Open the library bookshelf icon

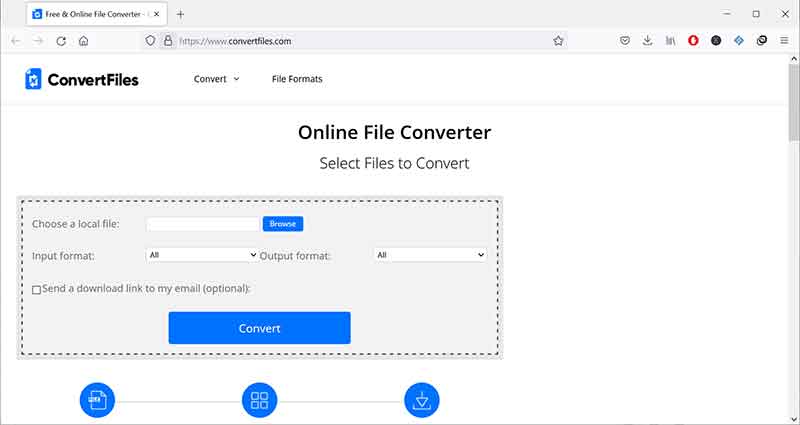670,41
